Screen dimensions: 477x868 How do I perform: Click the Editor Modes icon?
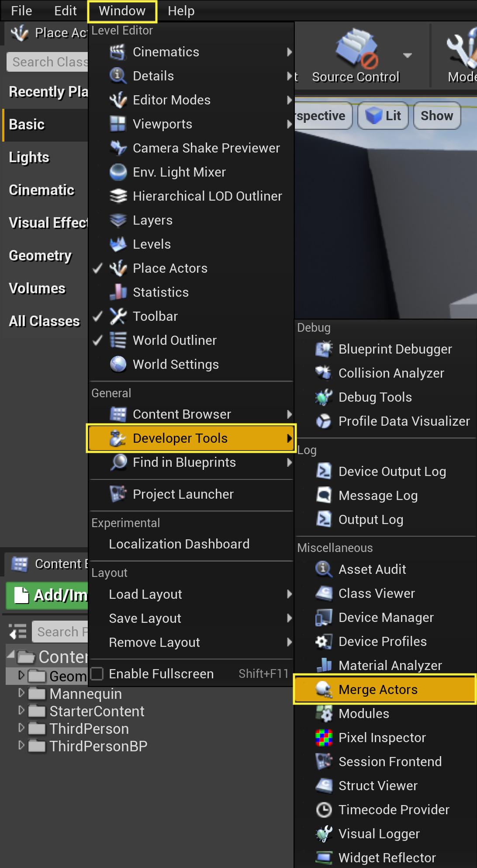(x=118, y=100)
